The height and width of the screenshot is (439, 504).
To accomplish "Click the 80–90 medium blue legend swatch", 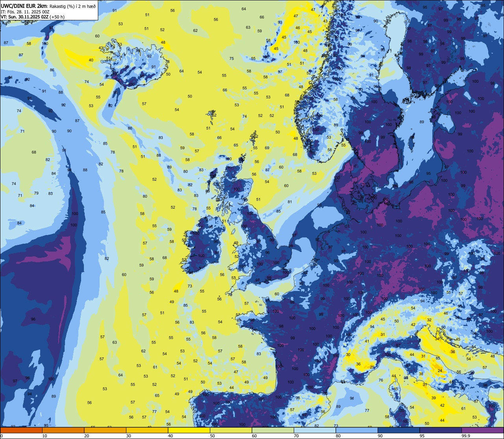I will click(357, 430).
